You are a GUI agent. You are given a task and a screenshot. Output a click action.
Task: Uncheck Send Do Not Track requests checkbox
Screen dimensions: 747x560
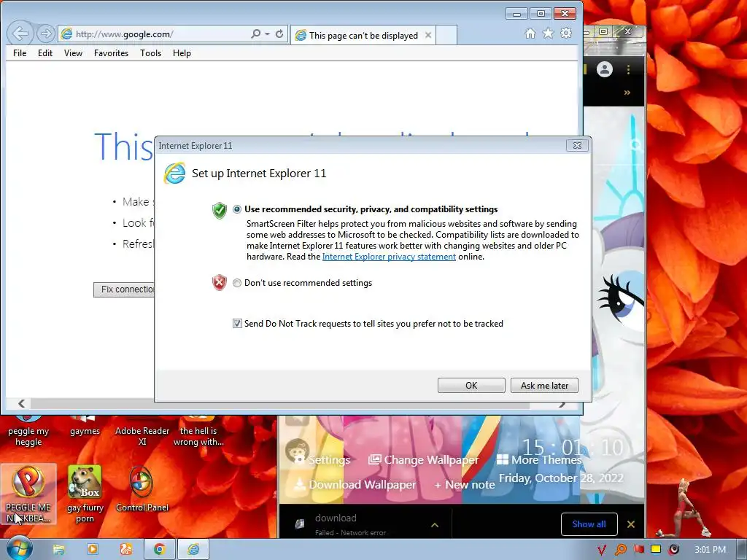click(x=237, y=324)
